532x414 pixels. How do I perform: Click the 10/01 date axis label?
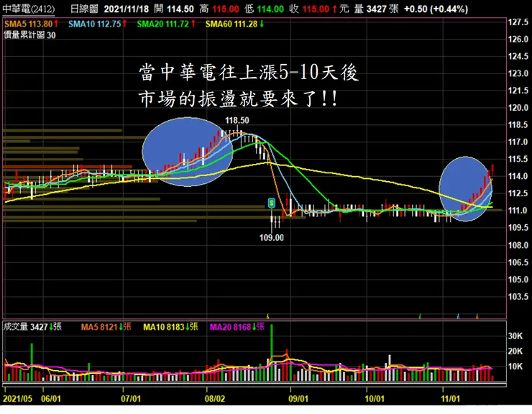pos(375,398)
